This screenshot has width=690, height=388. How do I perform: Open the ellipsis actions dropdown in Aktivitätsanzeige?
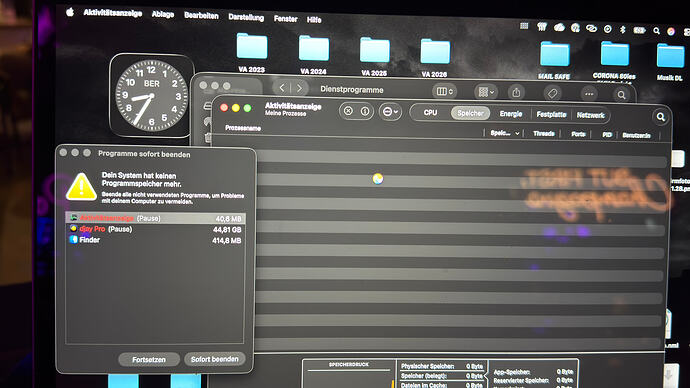(x=390, y=112)
